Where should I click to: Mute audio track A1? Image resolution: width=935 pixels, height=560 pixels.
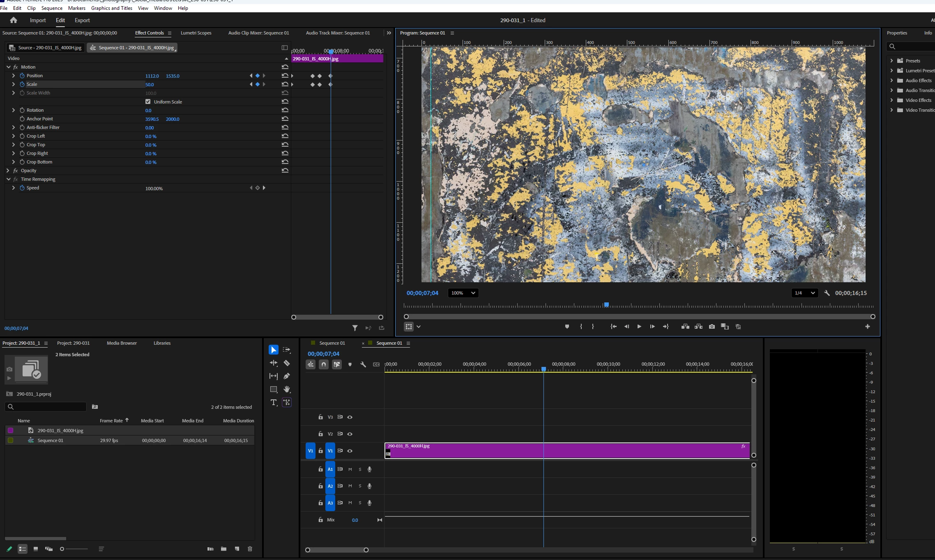tap(350, 469)
